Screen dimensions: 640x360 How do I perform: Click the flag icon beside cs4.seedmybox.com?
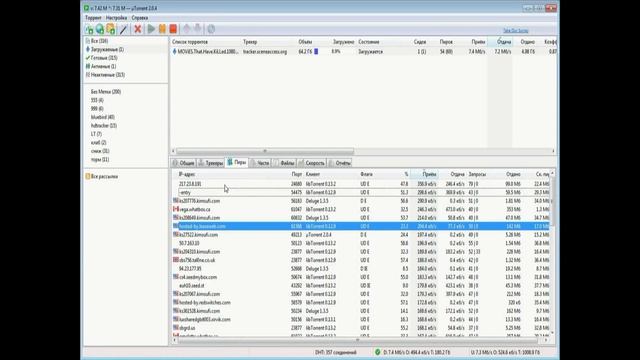point(176,277)
